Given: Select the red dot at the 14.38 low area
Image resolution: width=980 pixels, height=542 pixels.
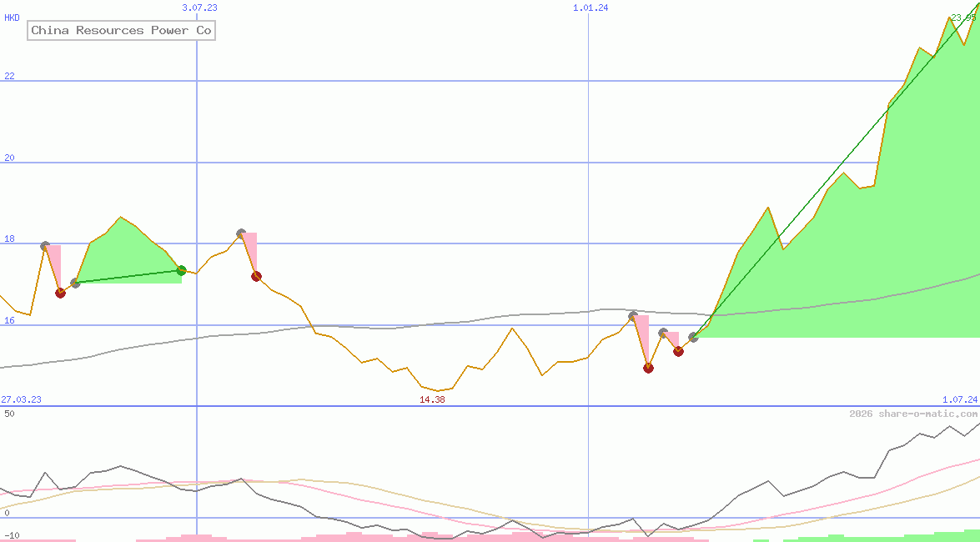Looking at the screenshot, I should [649, 368].
